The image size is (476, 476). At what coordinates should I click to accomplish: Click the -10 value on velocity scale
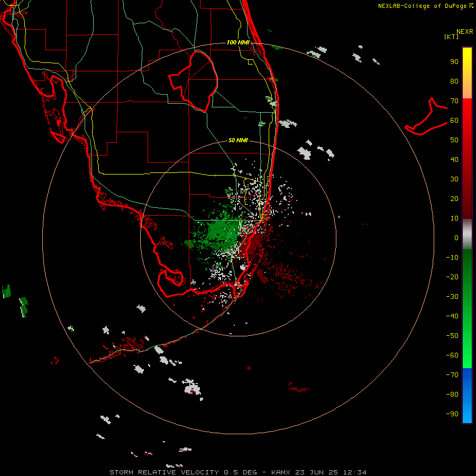tap(452, 258)
